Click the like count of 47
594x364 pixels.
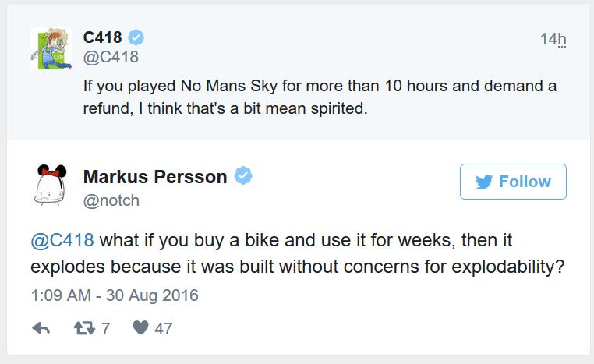click(163, 328)
